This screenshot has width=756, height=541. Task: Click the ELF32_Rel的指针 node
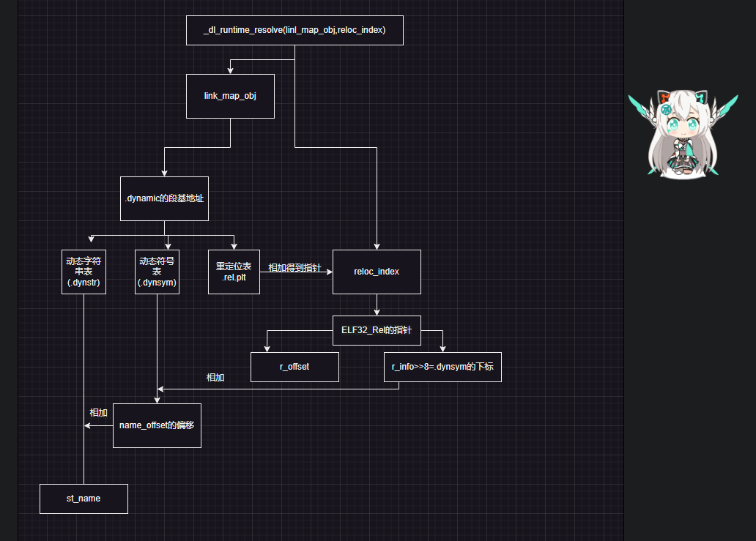pos(377,330)
